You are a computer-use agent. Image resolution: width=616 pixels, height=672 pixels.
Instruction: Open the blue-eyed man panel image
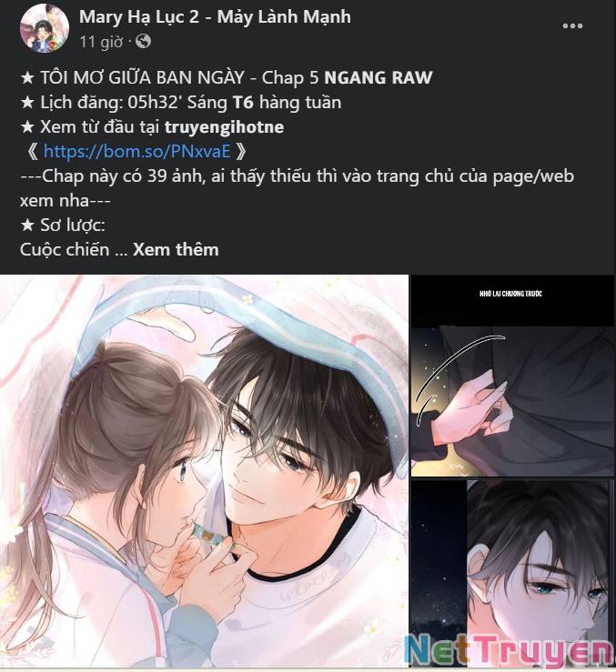click(x=512, y=575)
